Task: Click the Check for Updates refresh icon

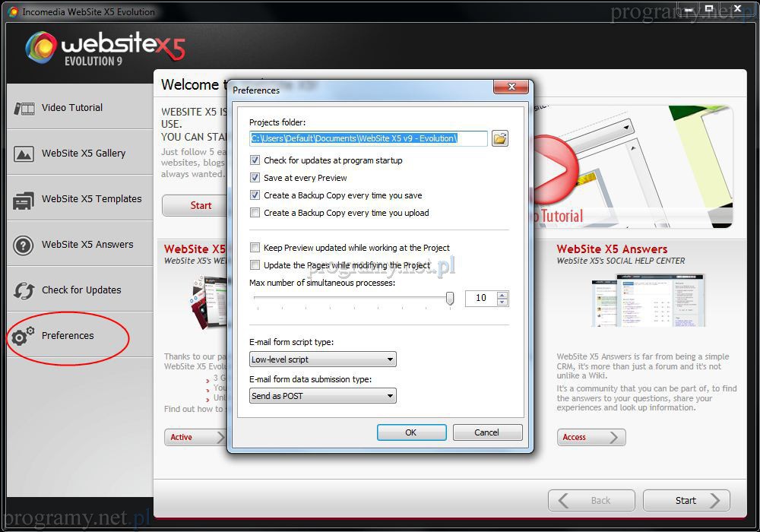Action: [24, 290]
